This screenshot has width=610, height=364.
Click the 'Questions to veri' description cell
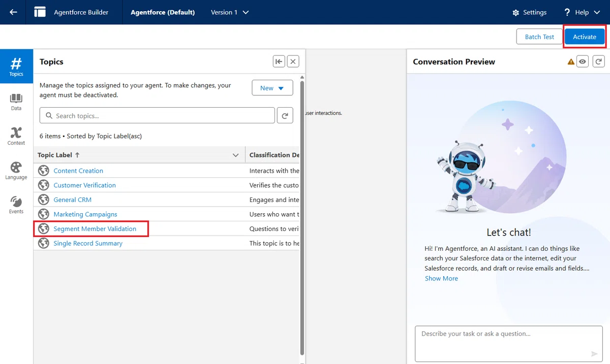(274, 228)
